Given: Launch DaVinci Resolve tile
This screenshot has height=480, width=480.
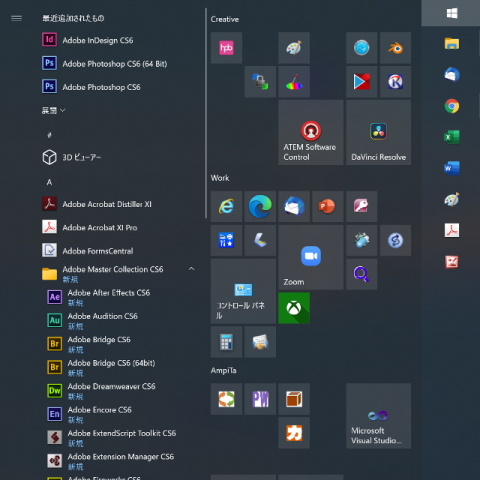Looking at the screenshot, I should (379, 132).
